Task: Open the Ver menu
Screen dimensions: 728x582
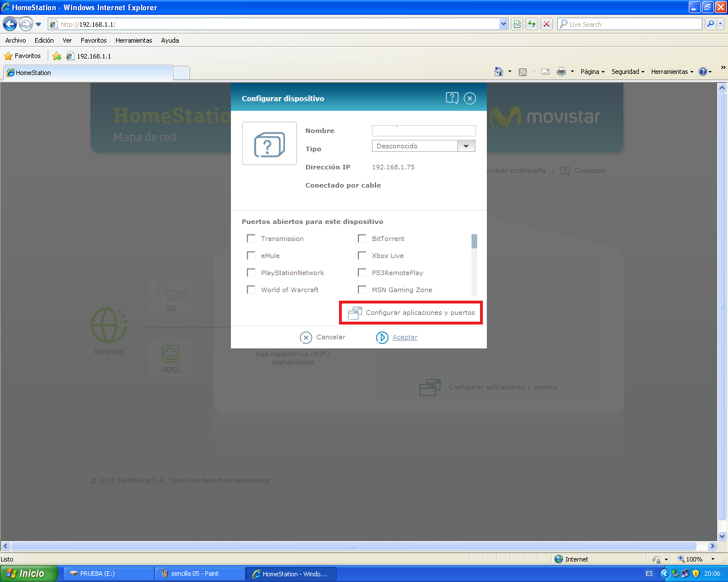Action: pyautogui.click(x=67, y=40)
